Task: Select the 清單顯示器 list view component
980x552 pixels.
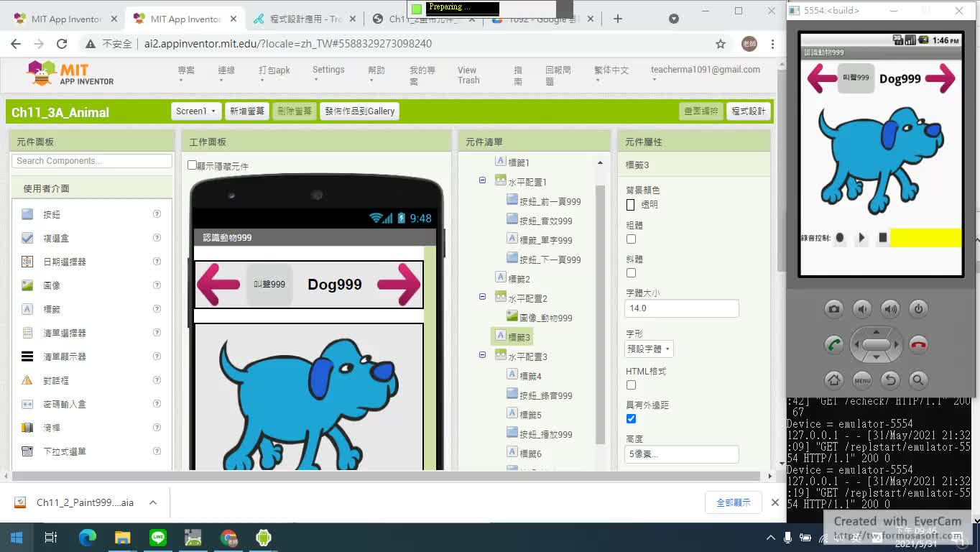Action: (x=64, y=356)
